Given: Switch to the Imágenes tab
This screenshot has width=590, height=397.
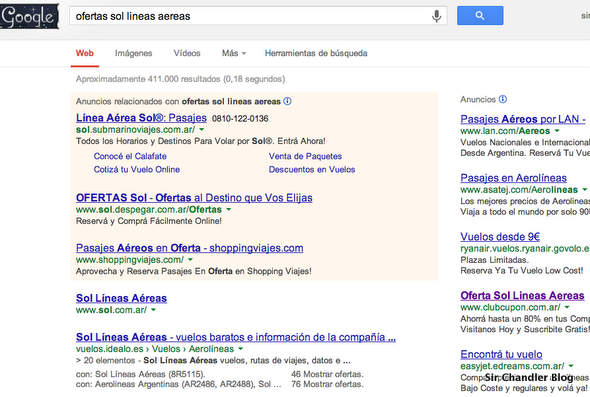Looking at the screenshot, I should click(133, 53).
